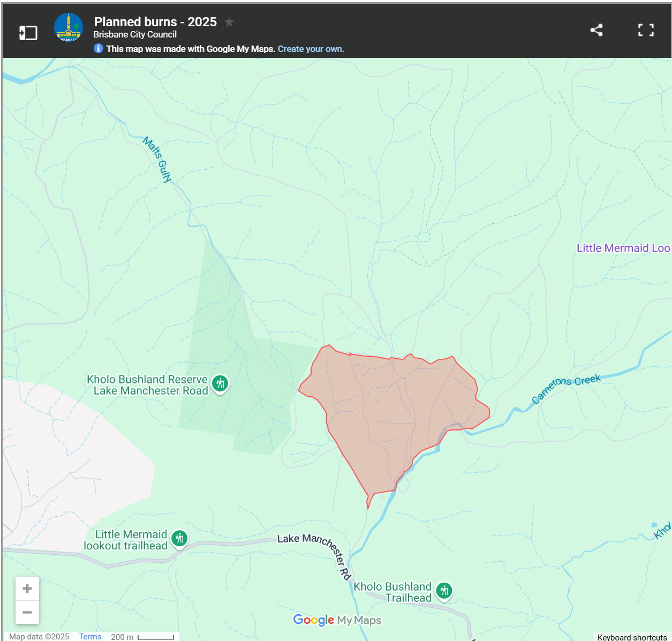Toggle the 200 m scale bar units

tap(143, 637)
